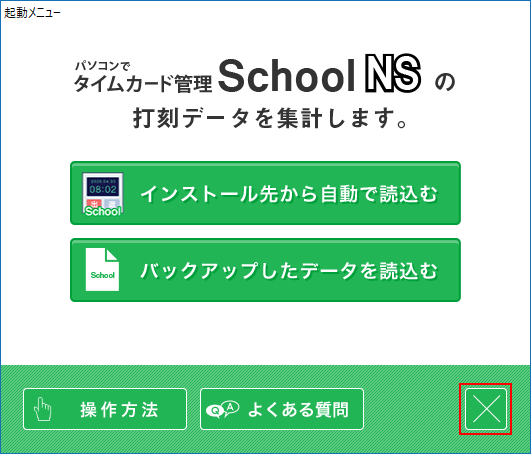Select インストール先から自動で読込む button
The image size is (531, 454).
[266, 193]
